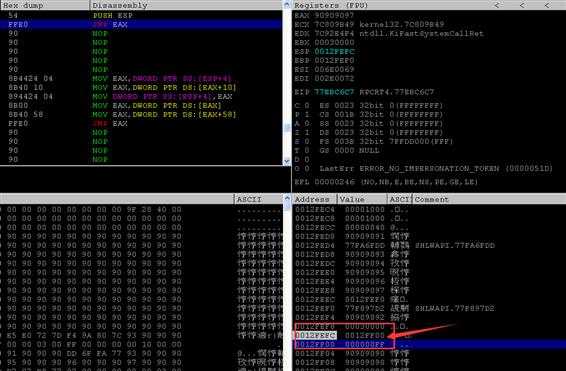Select stack row 0012FF08
The height and width of the screenshot is (371, 566).
pyautogui.click(x=430, y=363)
